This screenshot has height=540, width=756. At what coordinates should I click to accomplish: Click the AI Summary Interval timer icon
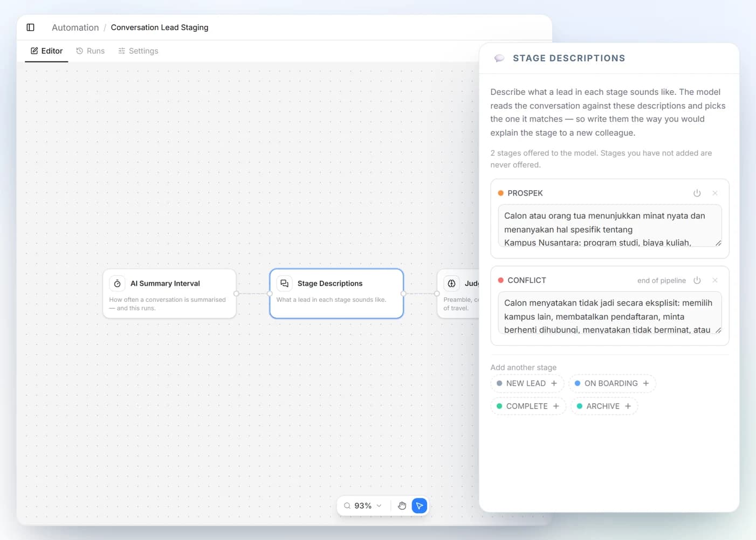tap(118, 283)
